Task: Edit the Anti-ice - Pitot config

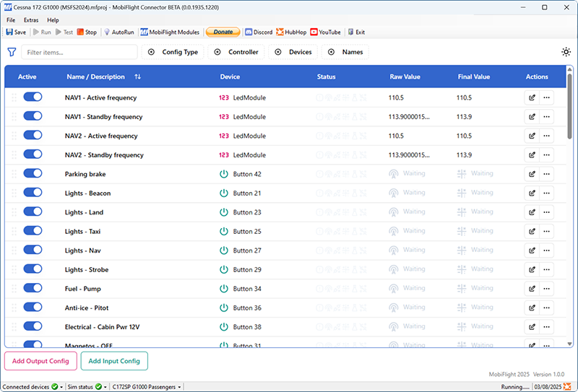Action: [x=532, y=308]
